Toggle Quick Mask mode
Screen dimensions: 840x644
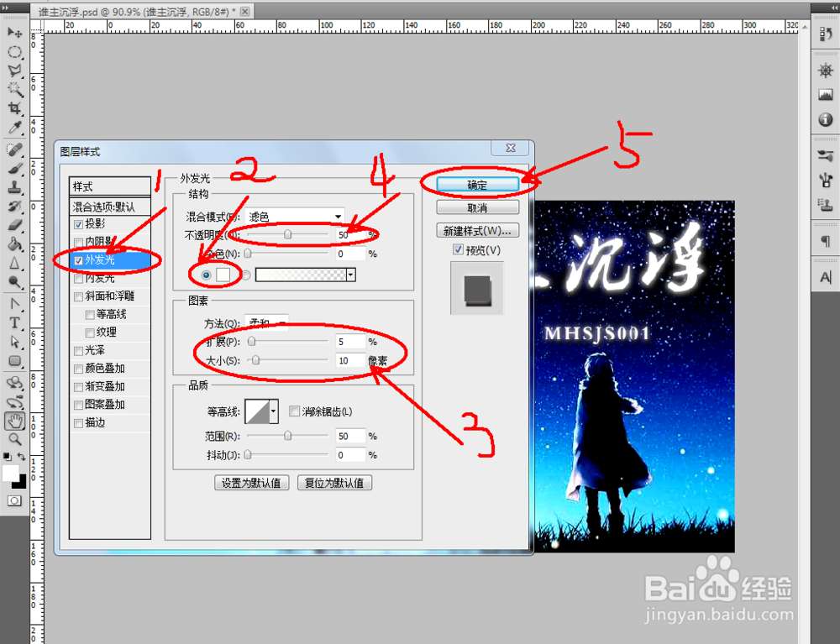(x=14, y=501)
